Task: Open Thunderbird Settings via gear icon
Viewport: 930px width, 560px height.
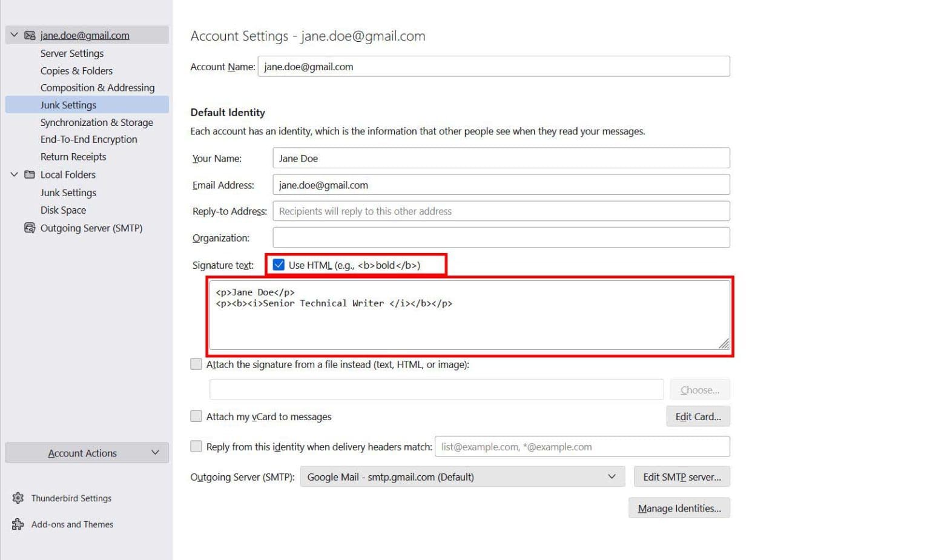Action: (x=18, y=498)
